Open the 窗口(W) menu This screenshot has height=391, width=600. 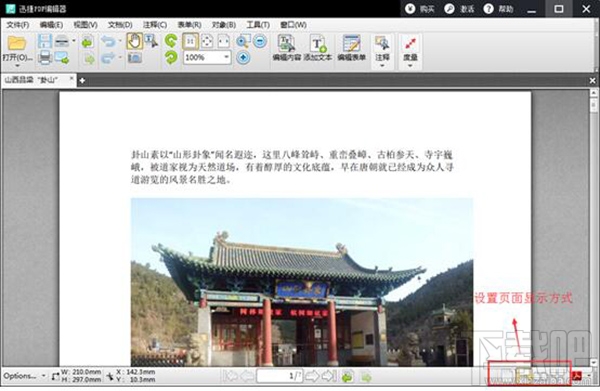293,25
